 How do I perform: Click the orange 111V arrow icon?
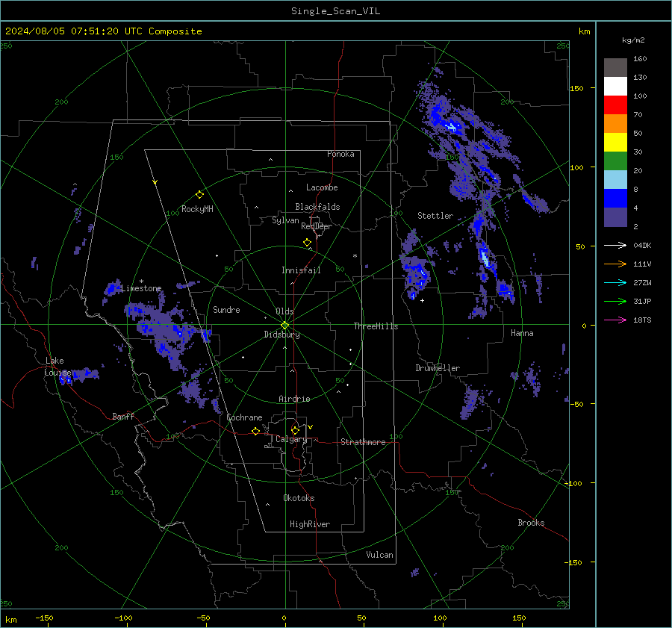pyautogui.click(x=615, y=264)
